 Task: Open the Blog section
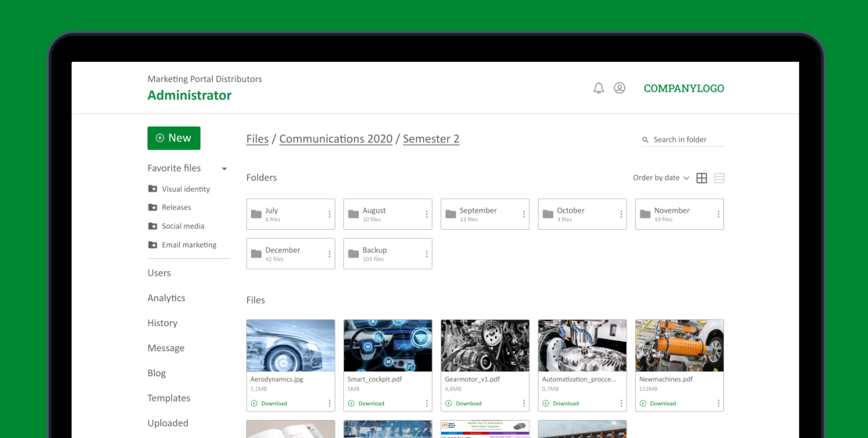[x=156, y=373]
